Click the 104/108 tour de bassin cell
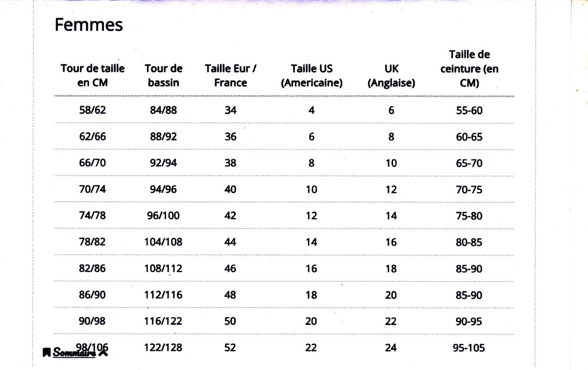Screen dimensions: 588x370 tap(164, 242)
